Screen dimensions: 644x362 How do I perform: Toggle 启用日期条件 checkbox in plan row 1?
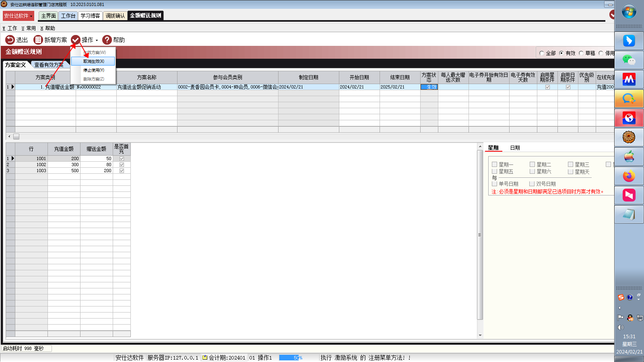pos(568,87)
